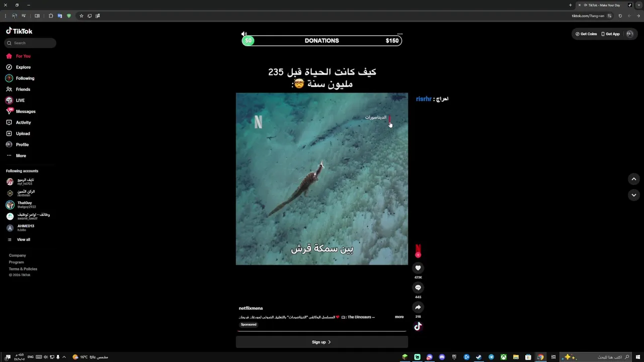Go to the Explore page
The image size is (644, 362).
[18, 67]
